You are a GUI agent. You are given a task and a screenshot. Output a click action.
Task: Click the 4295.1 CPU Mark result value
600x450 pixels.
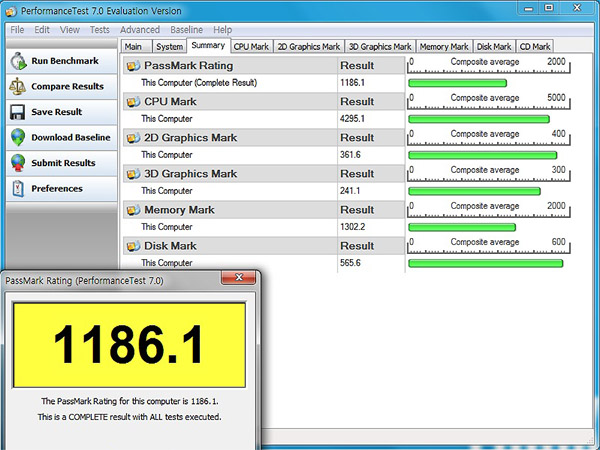point(352,119)
